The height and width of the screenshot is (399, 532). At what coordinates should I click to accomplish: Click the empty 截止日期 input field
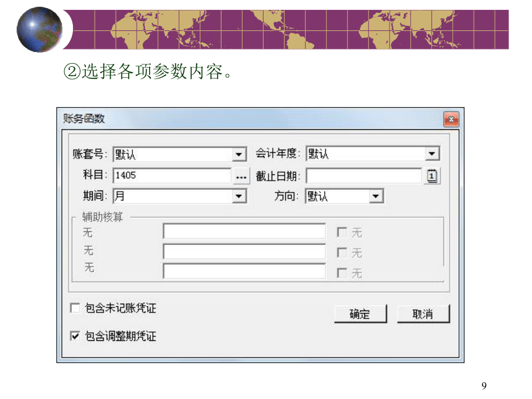click(364, 176)
